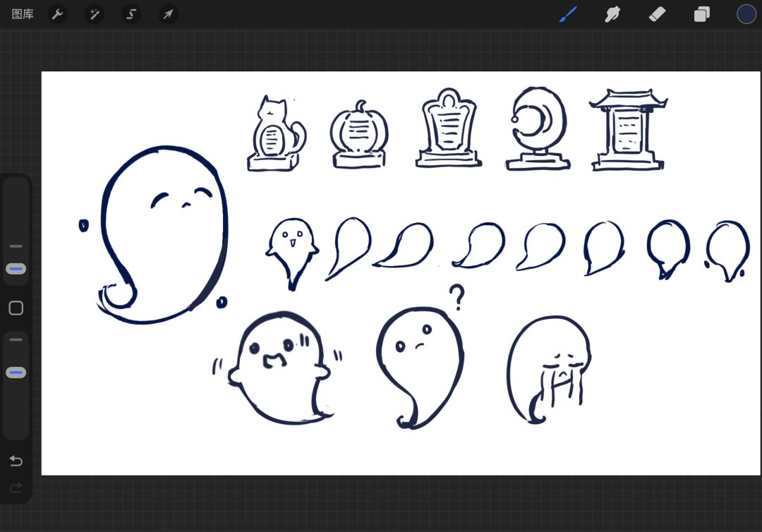This screenshot has height=532, width=762.
Task: Activate the Transform arrow tool
Action: (x=168, y=14)
